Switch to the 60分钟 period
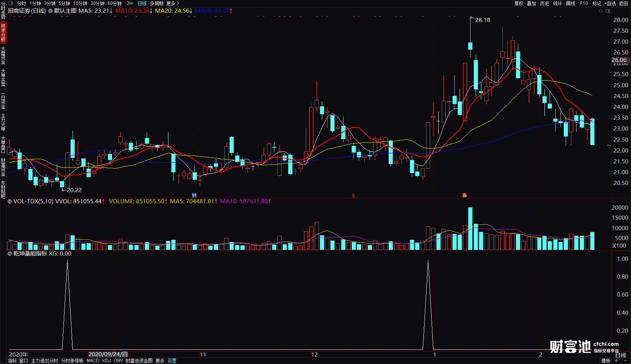Screen dimensions: 631x364 tap(114, 3)
